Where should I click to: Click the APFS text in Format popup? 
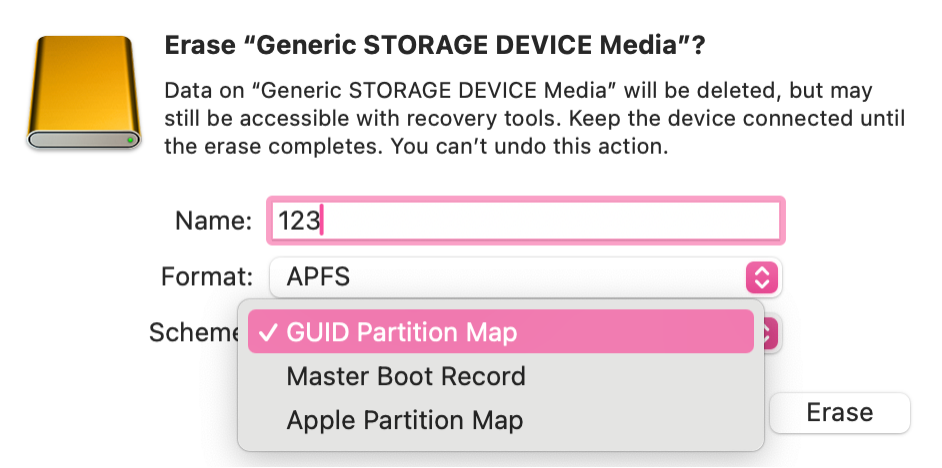tap(318, 277)
